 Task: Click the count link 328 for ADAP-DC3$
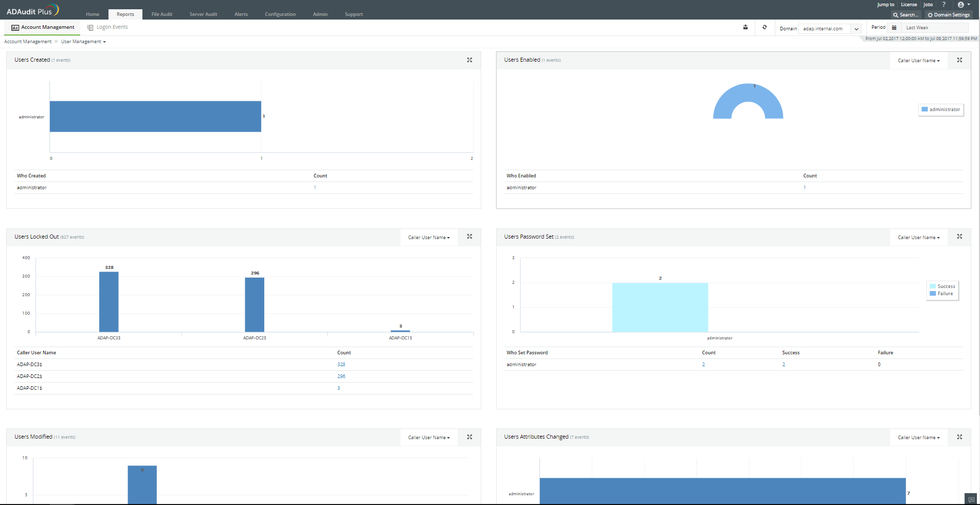(340, 364)
